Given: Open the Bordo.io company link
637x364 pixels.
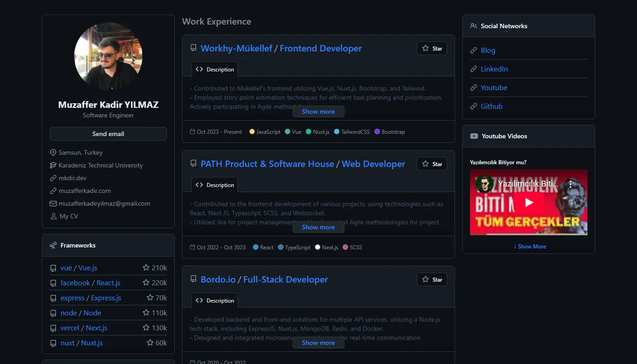Looking at the screenshot, I should 218,279.
